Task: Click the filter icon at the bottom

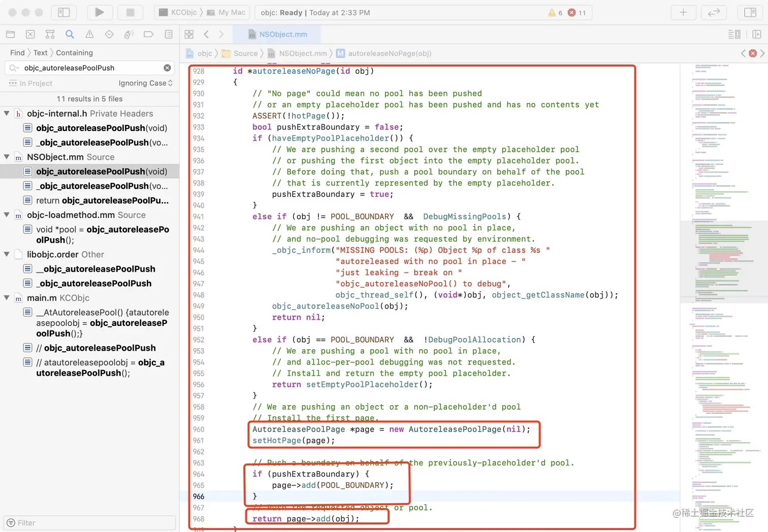Action: [11, 523]
